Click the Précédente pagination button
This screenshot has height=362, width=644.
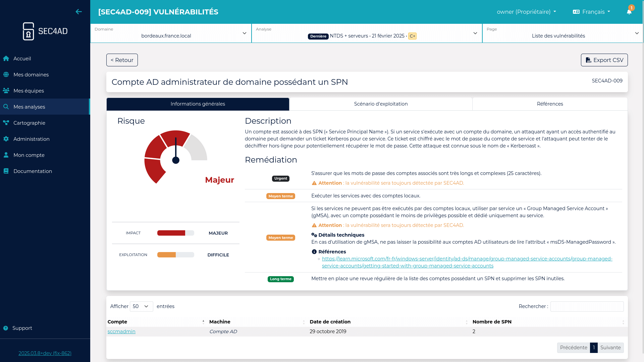tap(574, 348)
